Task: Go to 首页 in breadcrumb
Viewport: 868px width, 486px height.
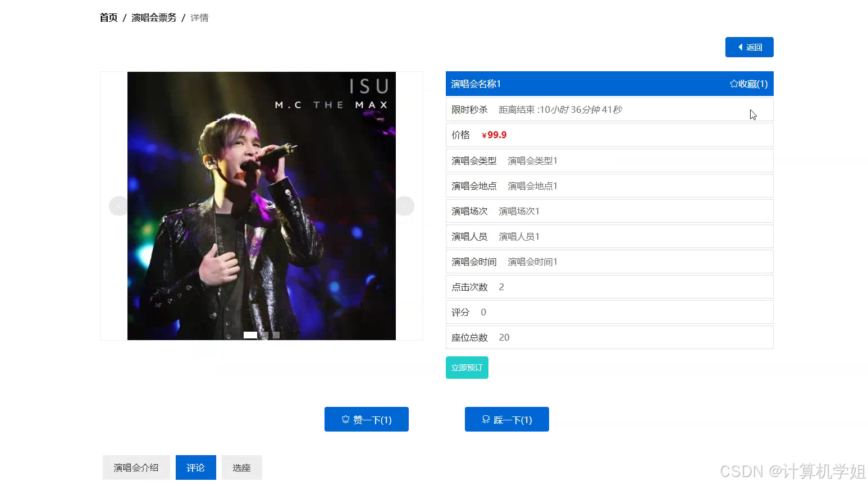Action: pos(108,18)
